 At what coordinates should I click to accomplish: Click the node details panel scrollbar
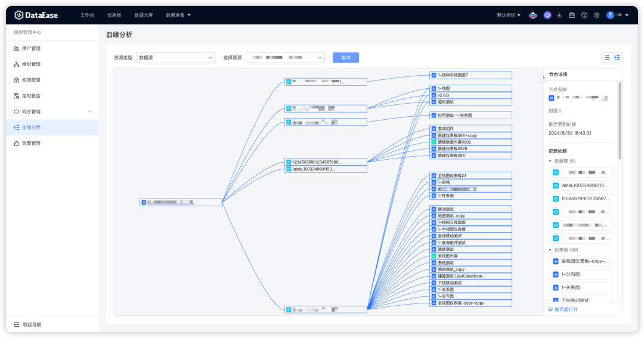tap(620, 119)
